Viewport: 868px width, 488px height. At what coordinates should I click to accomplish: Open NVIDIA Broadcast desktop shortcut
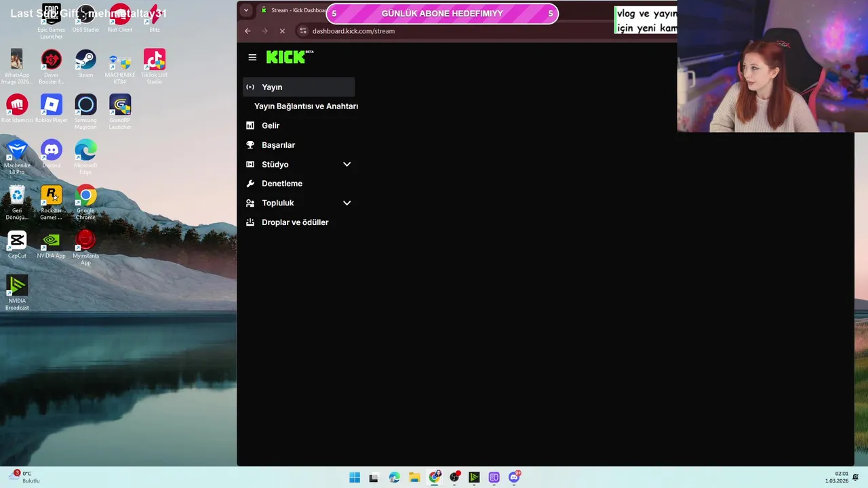[x=17, y=293]
